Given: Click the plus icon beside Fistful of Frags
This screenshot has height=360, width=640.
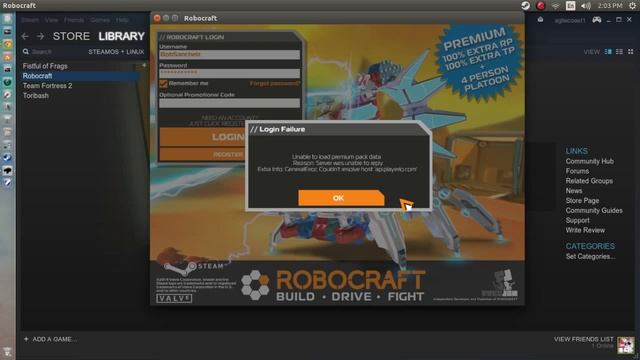Looking at the screenshot, I should (144, 65).
